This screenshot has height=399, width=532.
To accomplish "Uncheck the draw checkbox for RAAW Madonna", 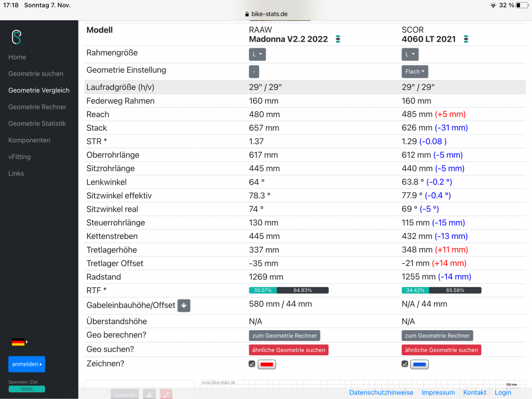I will [252, 364].
